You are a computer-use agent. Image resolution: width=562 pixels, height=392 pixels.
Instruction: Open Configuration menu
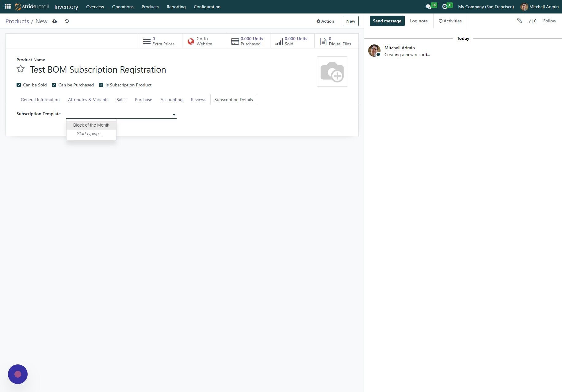click(x=207, y=7)
